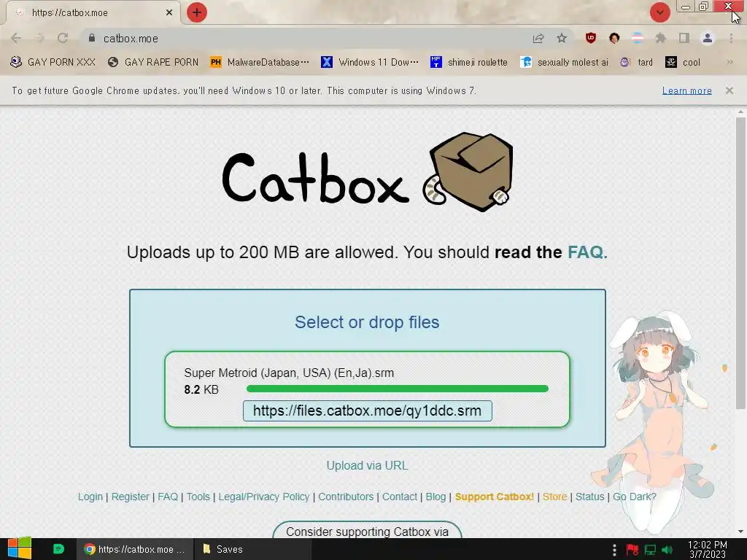Toggle the browser side panel

[x=684, y=38]
